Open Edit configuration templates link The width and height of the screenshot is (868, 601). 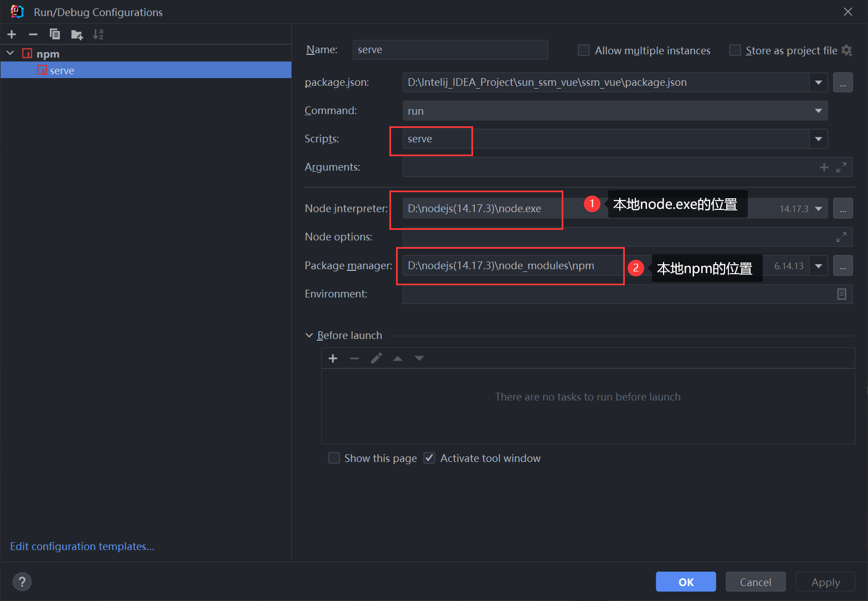click(82, 546)
